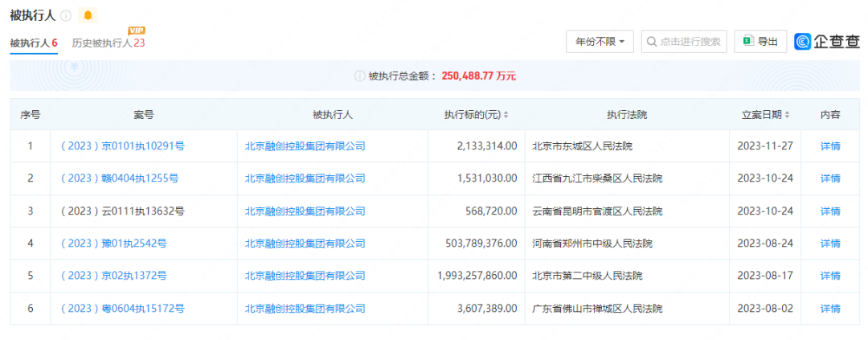Open case (2023)京02执1372号
Screen dimensions: 868x340
(x=113, y=276)
